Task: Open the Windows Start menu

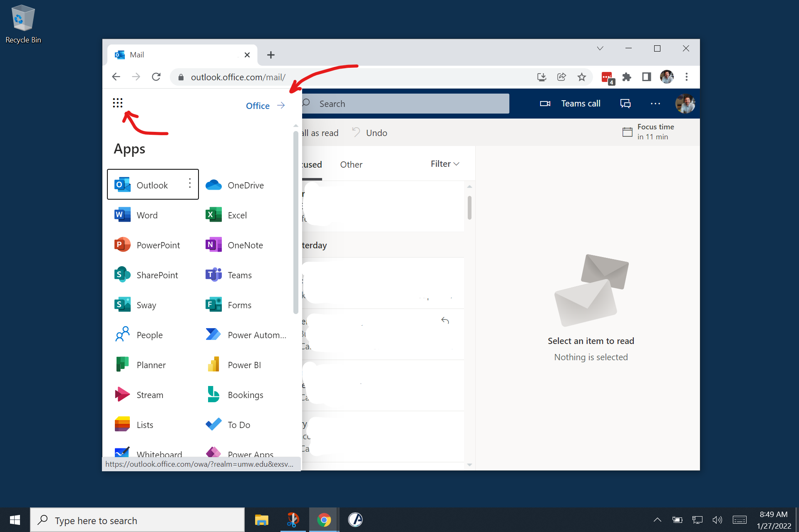Action: tap(15, 520)
